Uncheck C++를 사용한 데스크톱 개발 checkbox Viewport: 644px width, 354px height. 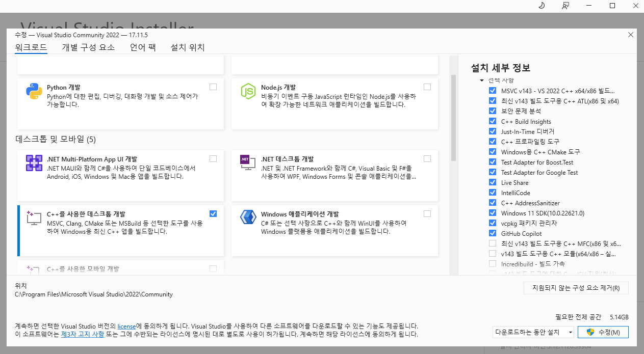[x=213, y=213]
